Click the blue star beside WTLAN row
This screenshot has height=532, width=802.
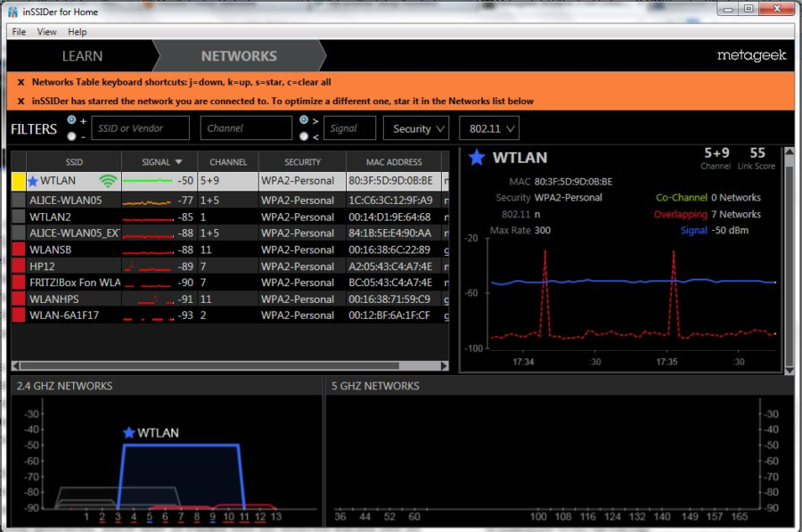coord(33,181)
